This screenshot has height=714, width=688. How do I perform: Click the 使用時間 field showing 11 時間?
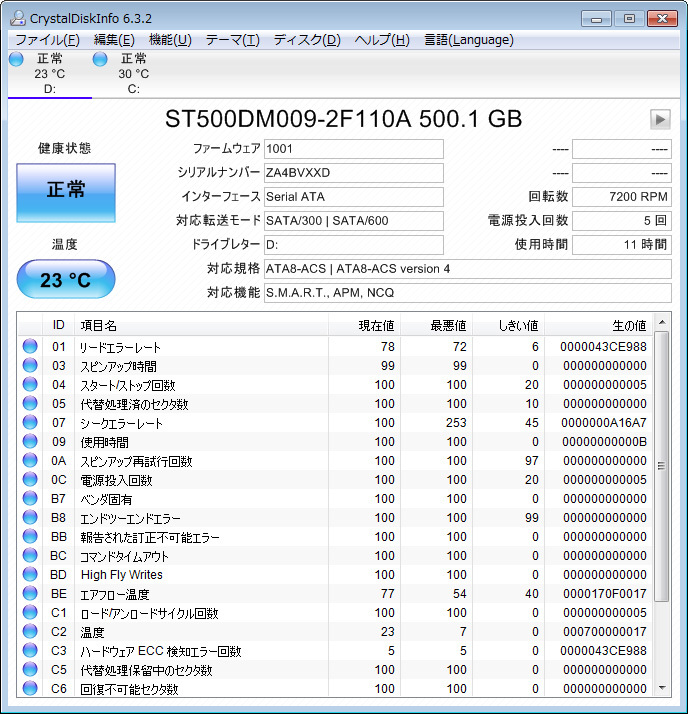[622, 245]
